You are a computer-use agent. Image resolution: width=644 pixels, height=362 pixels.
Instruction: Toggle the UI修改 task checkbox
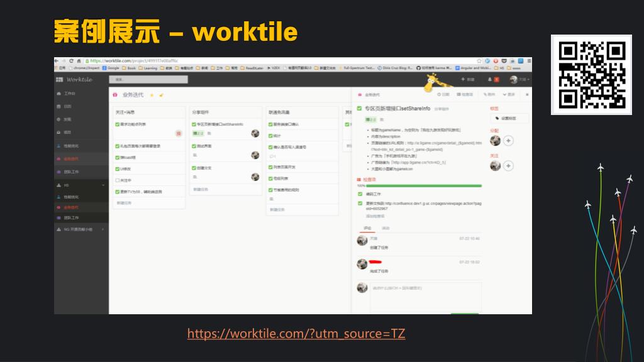(118, 168)
